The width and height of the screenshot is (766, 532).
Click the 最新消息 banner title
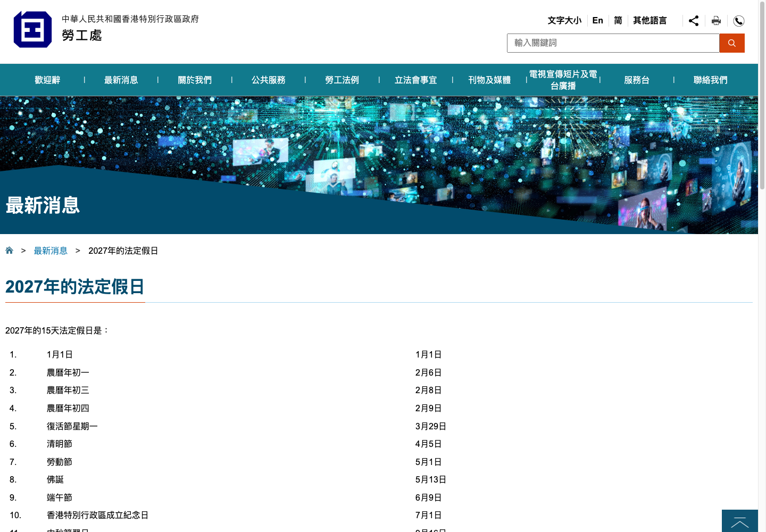(43, 205)
